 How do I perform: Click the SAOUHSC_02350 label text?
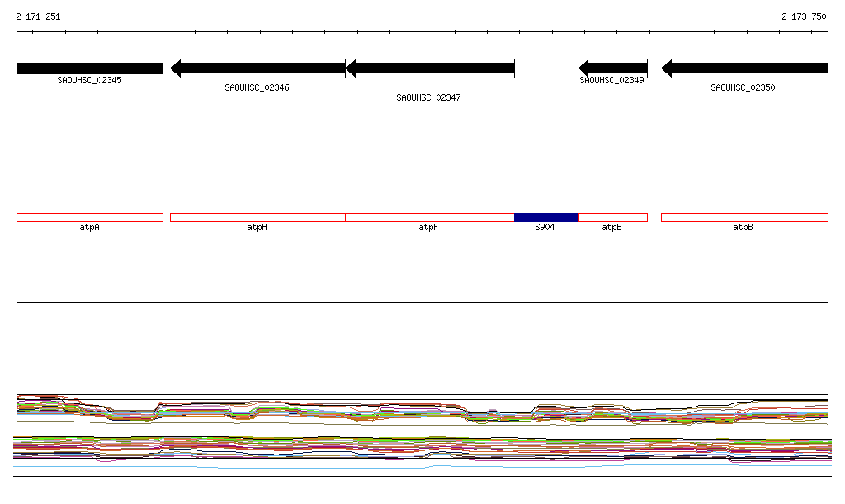click(x=743, y=87)
